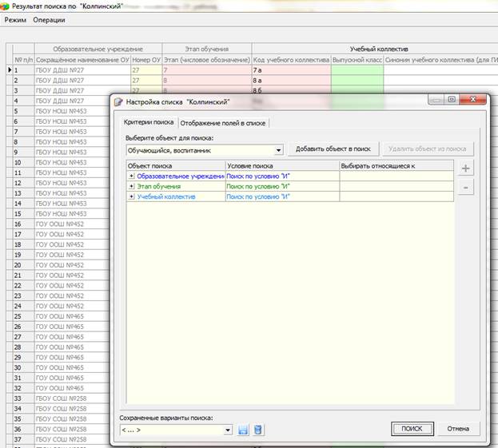The width and height of the screenshot is (498, 448).
Task: Click the notepad icon in dialog title
Action: click(118, 102)
